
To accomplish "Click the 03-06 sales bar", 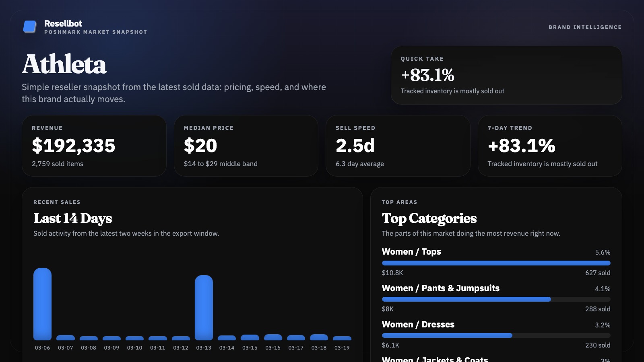I will pos(42,304).
